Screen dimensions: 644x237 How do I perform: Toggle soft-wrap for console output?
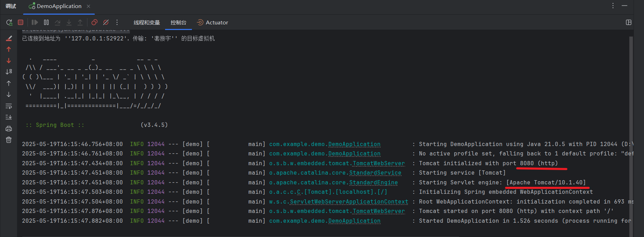click(x=9, y=106)
